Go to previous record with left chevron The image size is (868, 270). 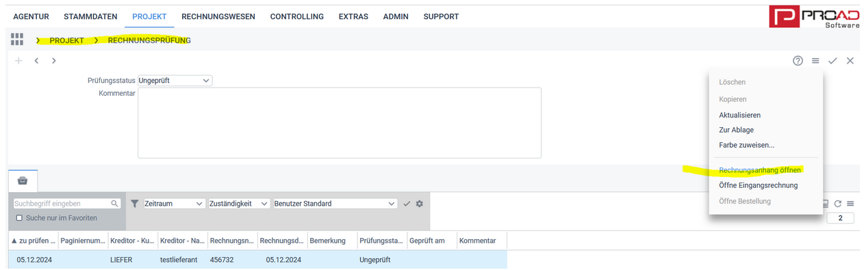click(36, 61)
